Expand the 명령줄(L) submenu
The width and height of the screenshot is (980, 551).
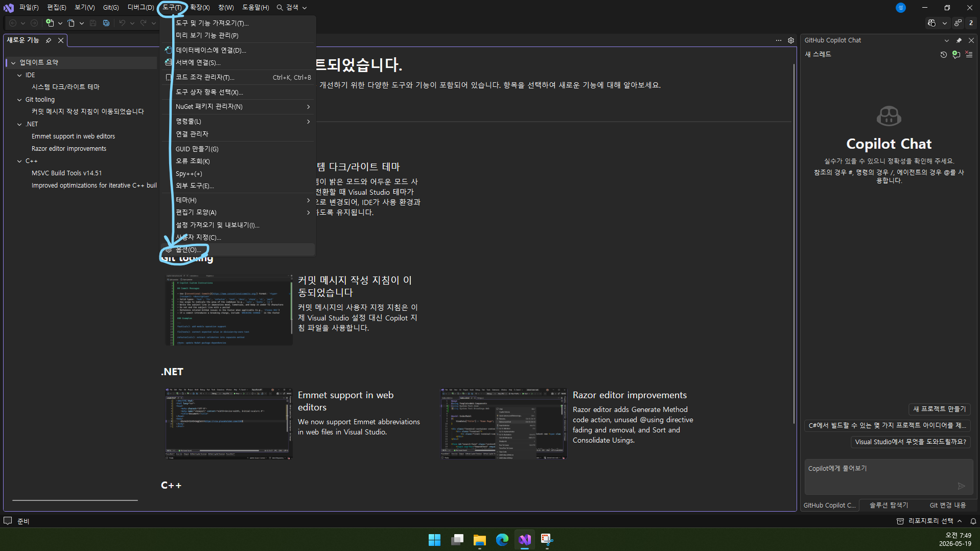tap(309, 122)
